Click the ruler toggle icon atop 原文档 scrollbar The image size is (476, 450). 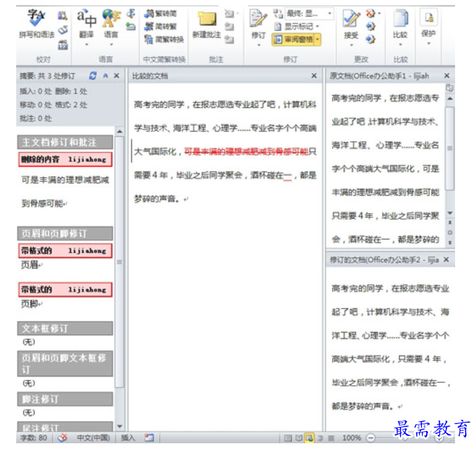point(450,88)
